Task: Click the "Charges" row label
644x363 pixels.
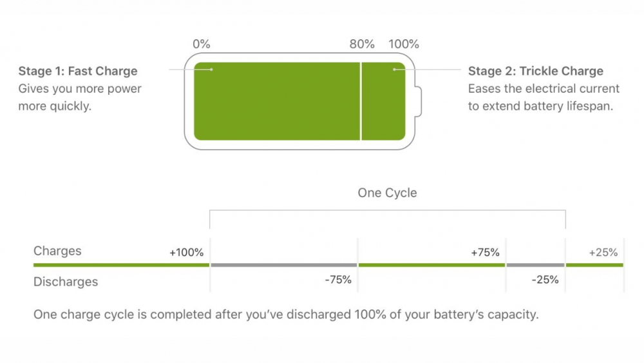Action: coord(57,251)
